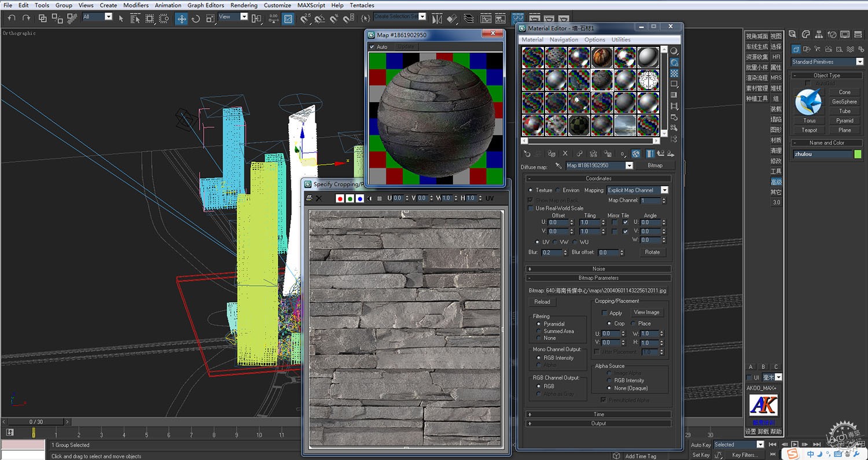
Task: Click Assign Material to Selection icon
Action: coord(552,154)
